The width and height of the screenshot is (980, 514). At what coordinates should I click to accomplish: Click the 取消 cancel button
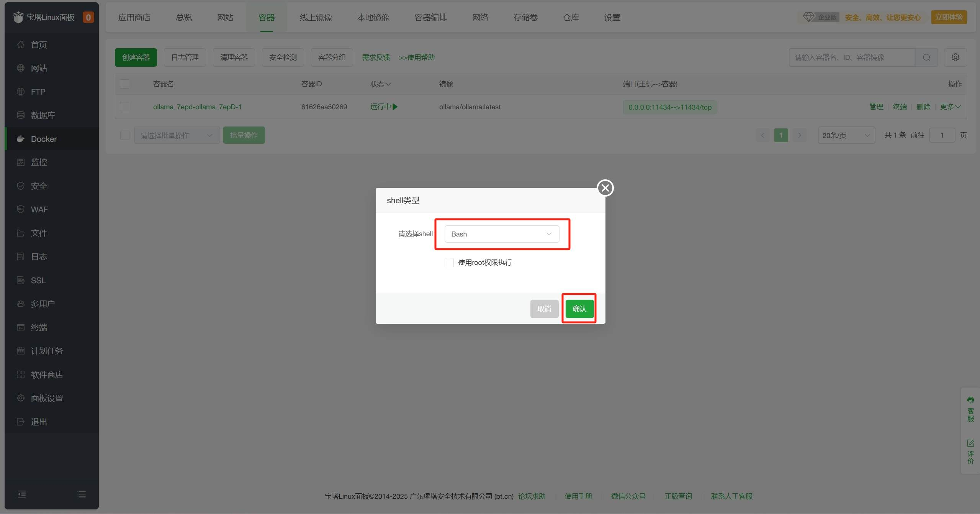point(544,309)
